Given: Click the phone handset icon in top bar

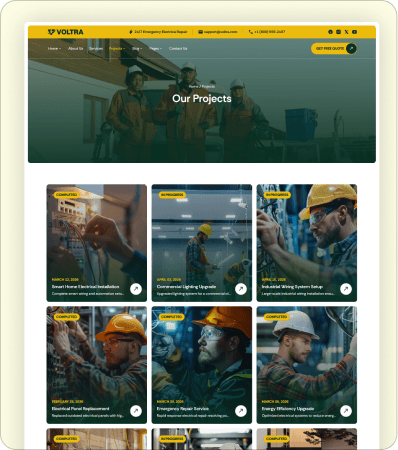Looking at the screenshot, I should click(x=250, y=32).
